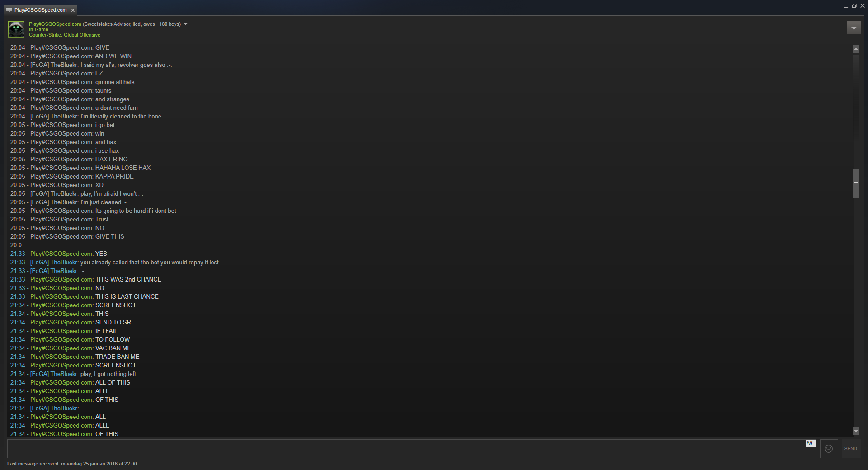868x470 pixels.
Task: Open the emoticon picker smiley icon
Action: coord(829,449)
